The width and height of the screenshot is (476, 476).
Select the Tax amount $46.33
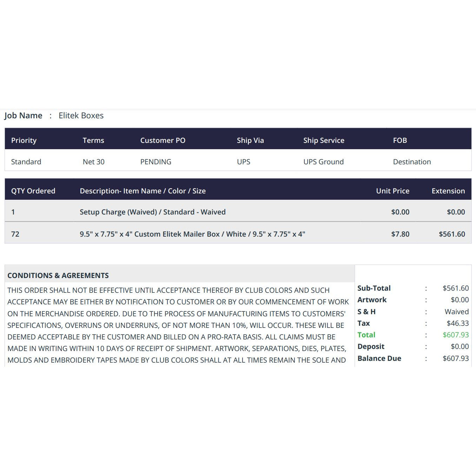[458, 323]
